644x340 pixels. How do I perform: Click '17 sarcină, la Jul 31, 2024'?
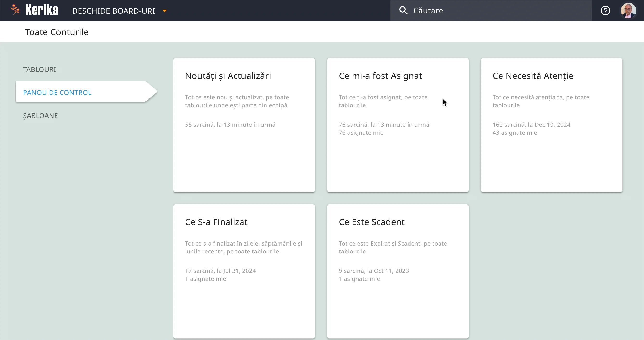click(x=220, y=271)
